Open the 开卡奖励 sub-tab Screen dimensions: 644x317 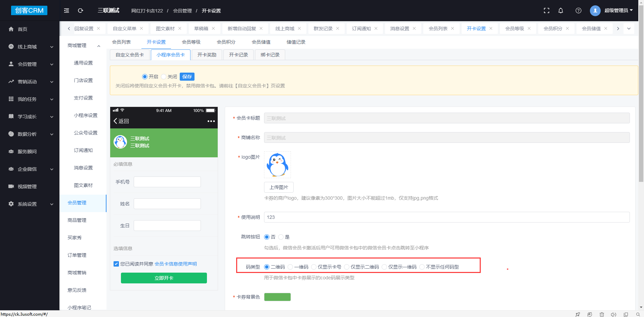coord(207,55)
